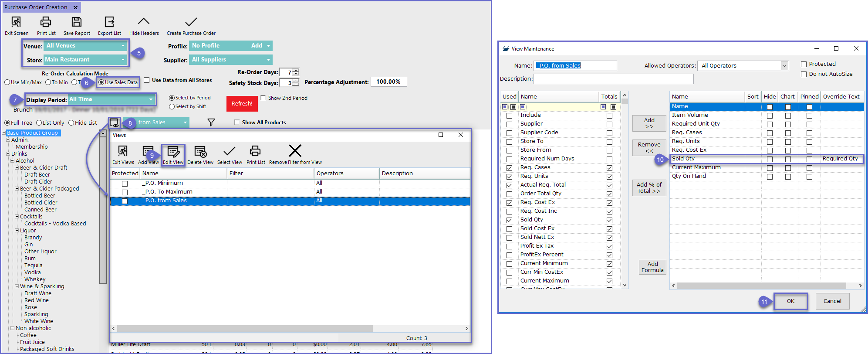Click the Add Formula button

(x=652, y=267)
